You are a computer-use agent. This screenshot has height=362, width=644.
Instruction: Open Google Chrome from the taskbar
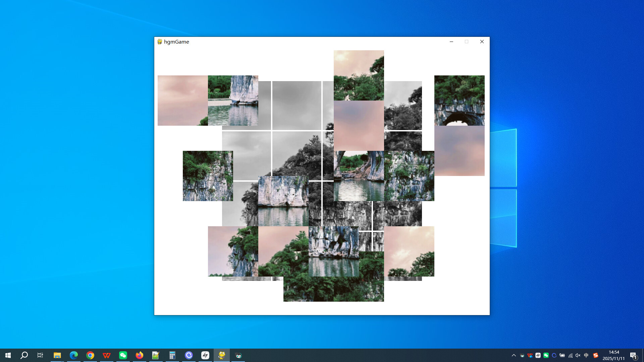90,355
